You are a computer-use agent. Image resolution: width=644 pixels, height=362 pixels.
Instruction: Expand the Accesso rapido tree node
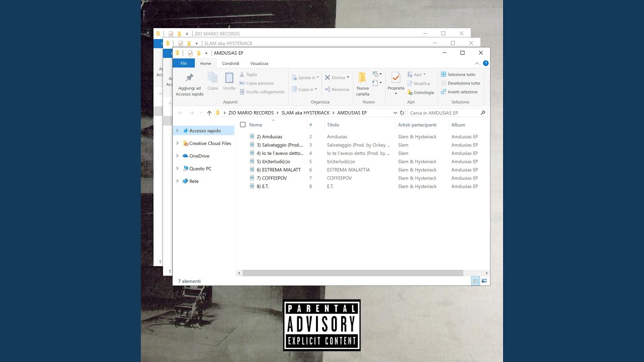[x=177, y=131]
